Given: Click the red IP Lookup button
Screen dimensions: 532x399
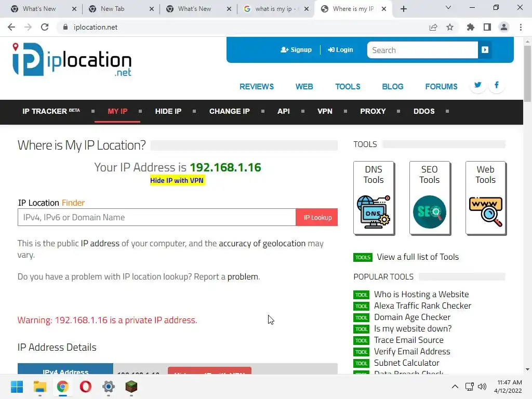Looking at the screenshot, I should [317, 218].
